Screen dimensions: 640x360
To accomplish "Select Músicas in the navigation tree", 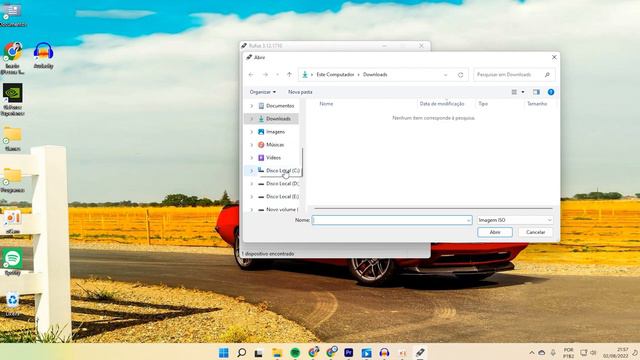I will (x=275, y=145).
